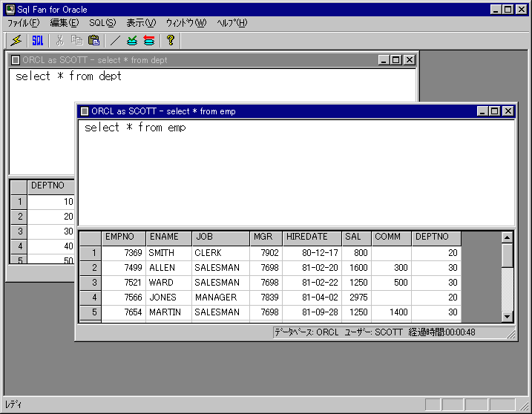Click the diagonal slash toolbar icon
532x414 pixels.
click(115, 41)
